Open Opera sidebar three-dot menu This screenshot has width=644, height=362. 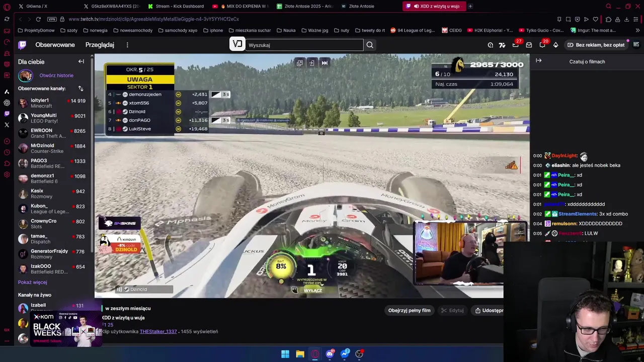coord(7,340)
